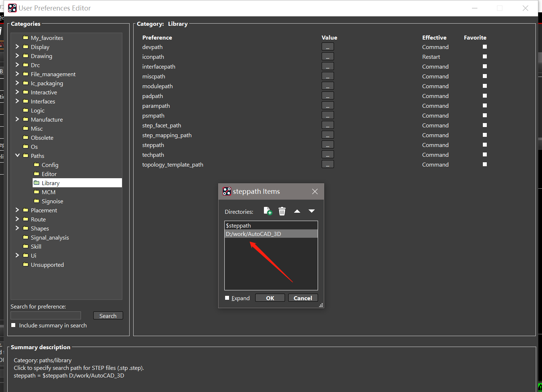The width and height of the screenshot is (542, 392).
Task: Expand the Route category
Action: [17, 219]
